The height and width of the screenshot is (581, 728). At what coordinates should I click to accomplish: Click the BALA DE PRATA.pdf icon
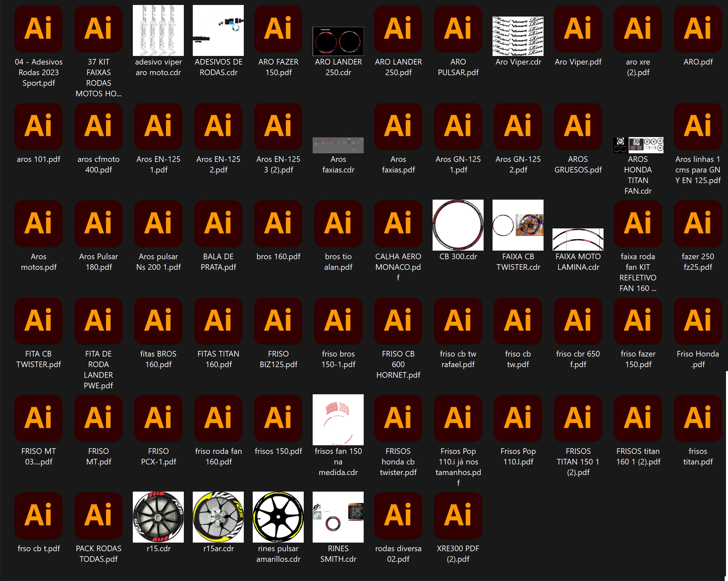[x=218, y=223]
